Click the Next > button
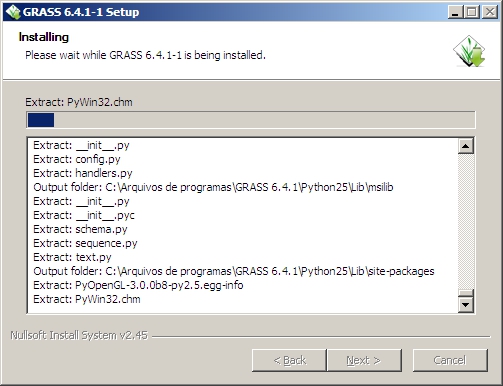 (x=364, y=360)
